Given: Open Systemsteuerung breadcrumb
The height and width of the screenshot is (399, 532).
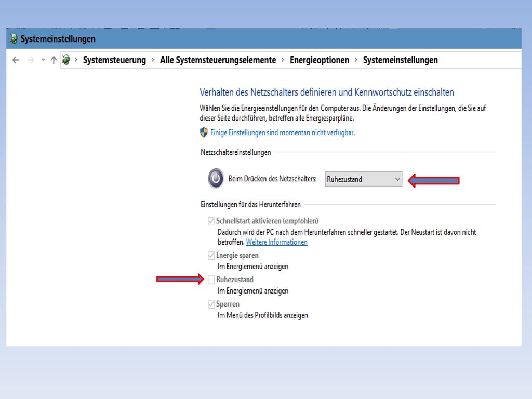Looking at the screenshot, I should (114, 60).
